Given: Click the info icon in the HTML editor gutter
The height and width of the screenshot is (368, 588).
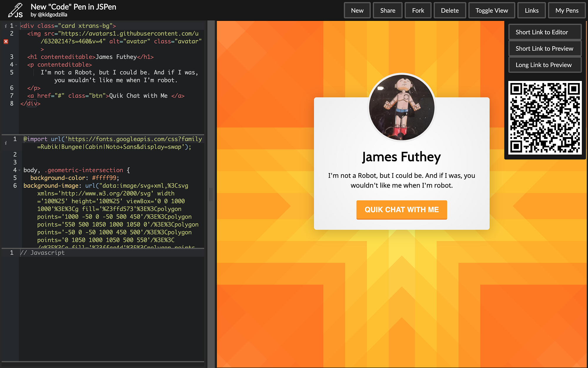Looking at the screenshot, I should [x=6, y=26].
